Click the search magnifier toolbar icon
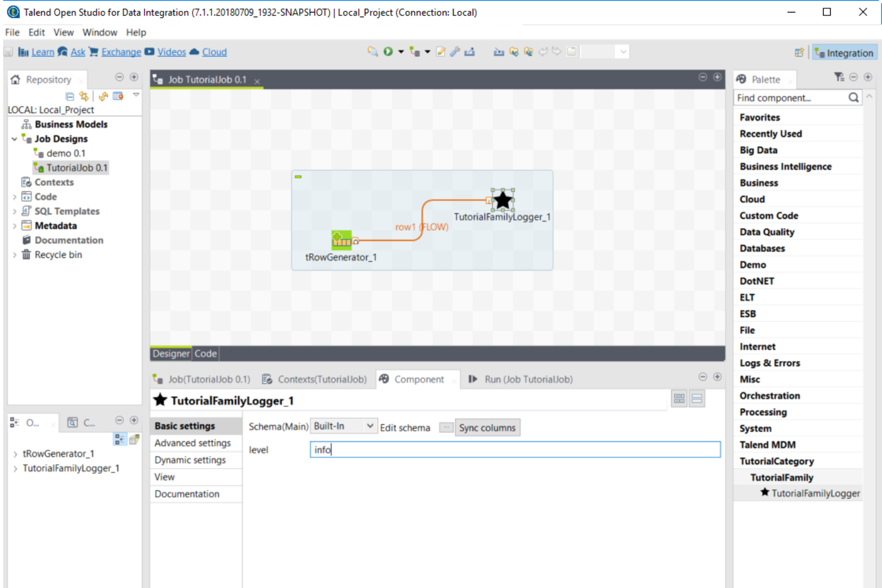The image size is (882, 588). pos(372,52)
